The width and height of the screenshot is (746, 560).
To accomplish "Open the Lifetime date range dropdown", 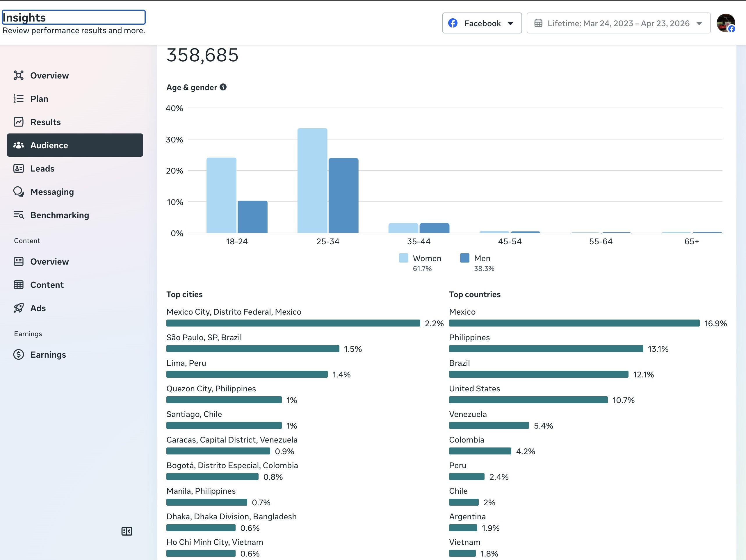I will [x=618, y=23].
